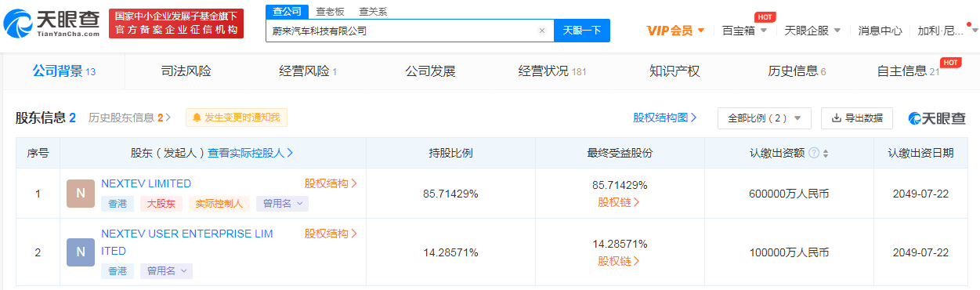Click the NEXTEV USER ENTERPRISE avatar icon
This screenshot has height=290, width=980.
[x=81, y=252]
